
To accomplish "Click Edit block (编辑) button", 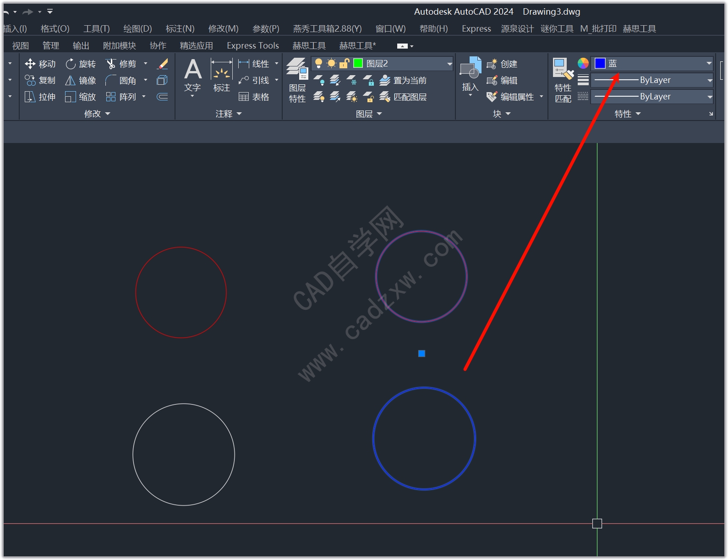I will [x=502, y=80].
